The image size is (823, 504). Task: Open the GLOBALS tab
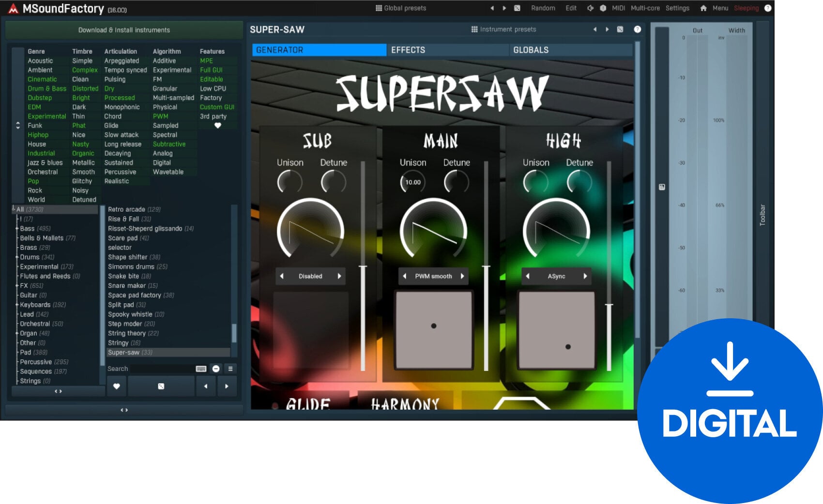[531, 50]
